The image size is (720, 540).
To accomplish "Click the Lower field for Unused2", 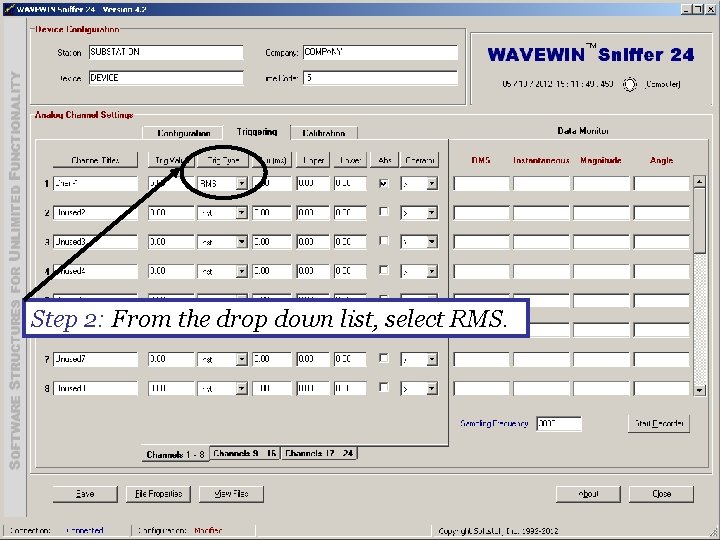I will (x=350, y=213).
